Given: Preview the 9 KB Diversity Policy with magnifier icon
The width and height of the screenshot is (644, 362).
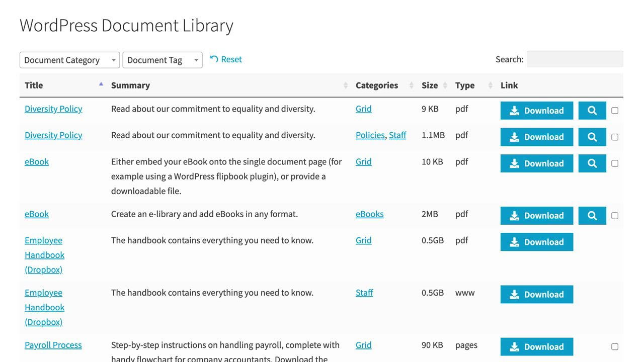Looking at the screenshot, I should pyautogui.click(x=592, y=111).
